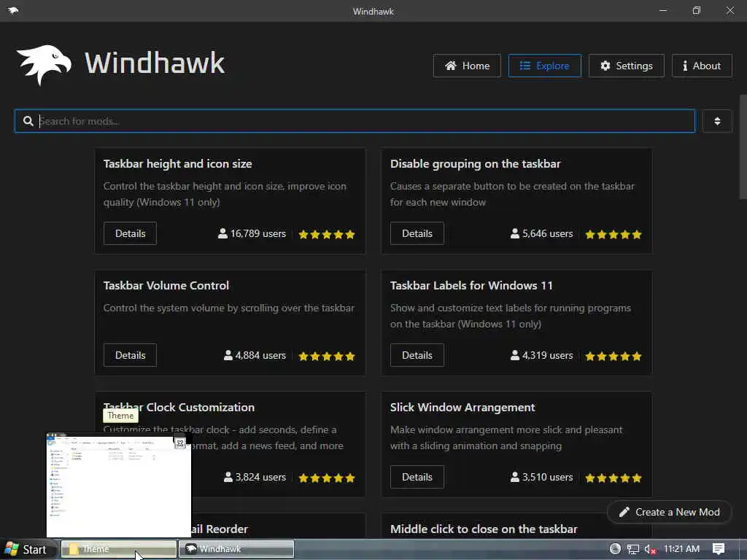This screenshot has width=747, height=560.
Task: Select the Windhawk taskbar button
Action: pos(236,549)
